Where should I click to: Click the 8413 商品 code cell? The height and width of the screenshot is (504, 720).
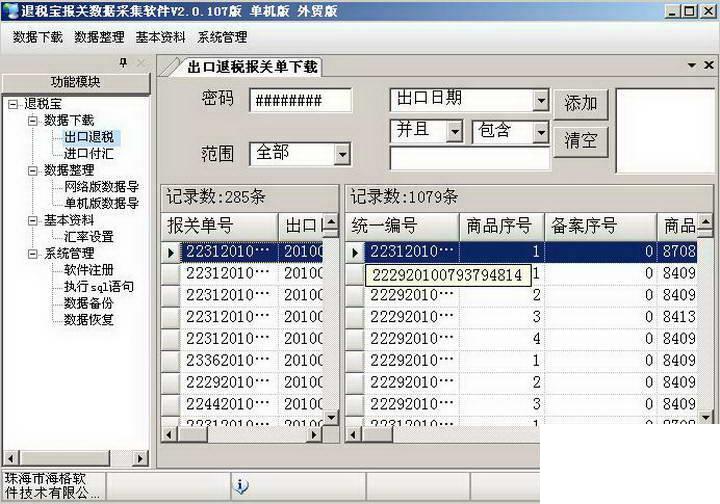[678, 317]
